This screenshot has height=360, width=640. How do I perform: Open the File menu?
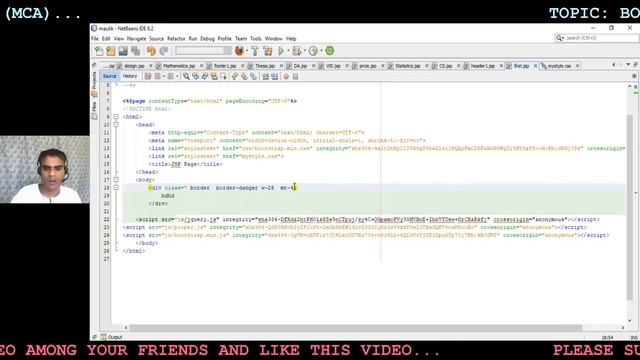[x=95, y=39]
